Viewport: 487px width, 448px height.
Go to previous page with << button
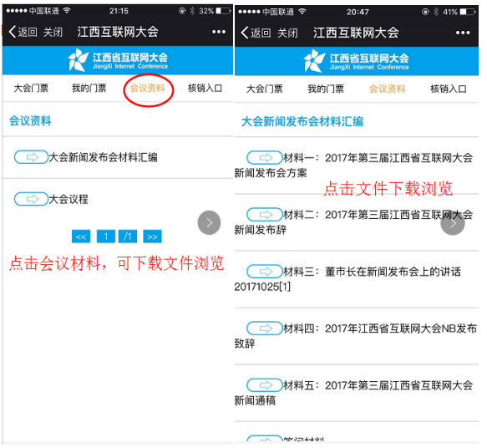pyautogui.click(x=81, y=237)
